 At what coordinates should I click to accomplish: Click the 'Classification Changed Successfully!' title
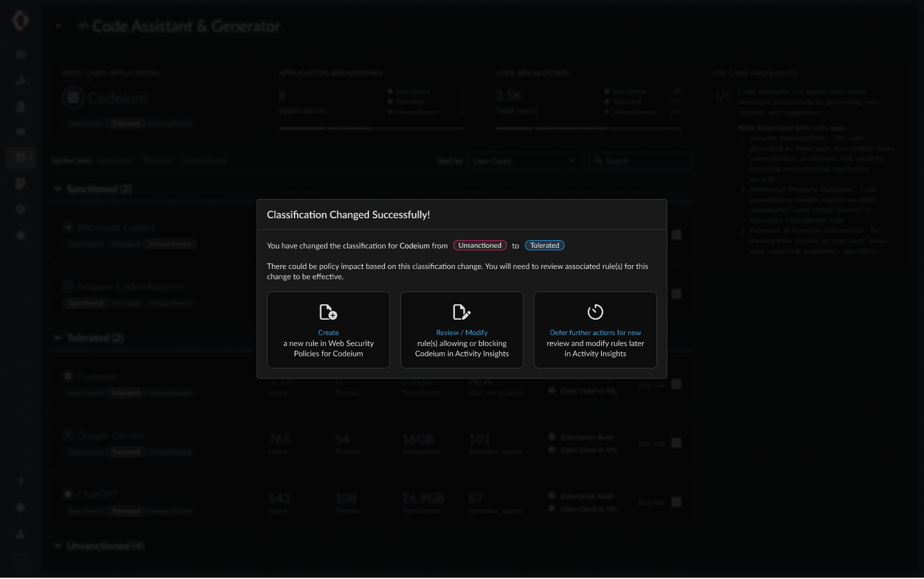coord(348,214)
